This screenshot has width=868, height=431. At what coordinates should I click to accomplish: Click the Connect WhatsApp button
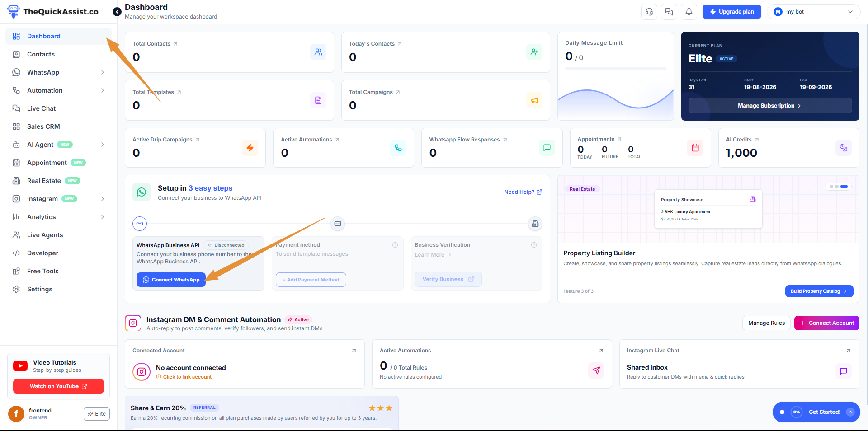[171, 280]
